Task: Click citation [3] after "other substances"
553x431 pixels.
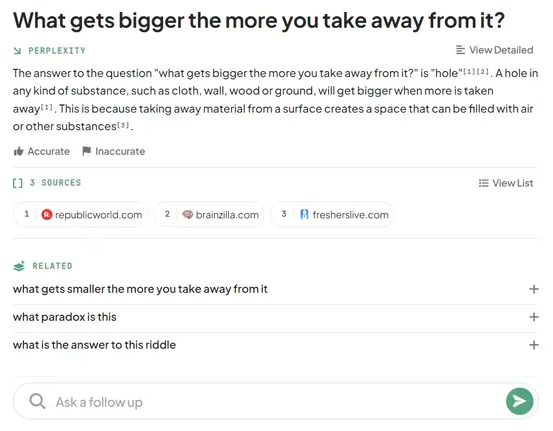Action: (123, 125)
